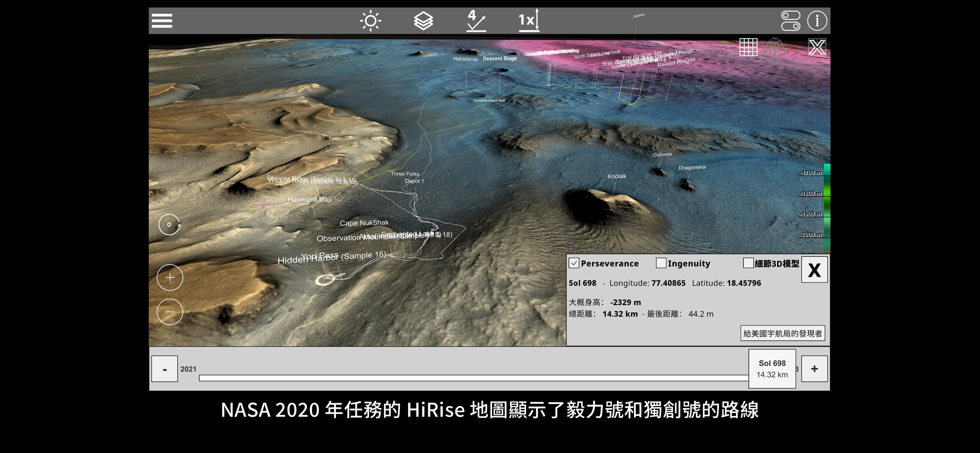Step timeline back with the minus button

(164, 369)
